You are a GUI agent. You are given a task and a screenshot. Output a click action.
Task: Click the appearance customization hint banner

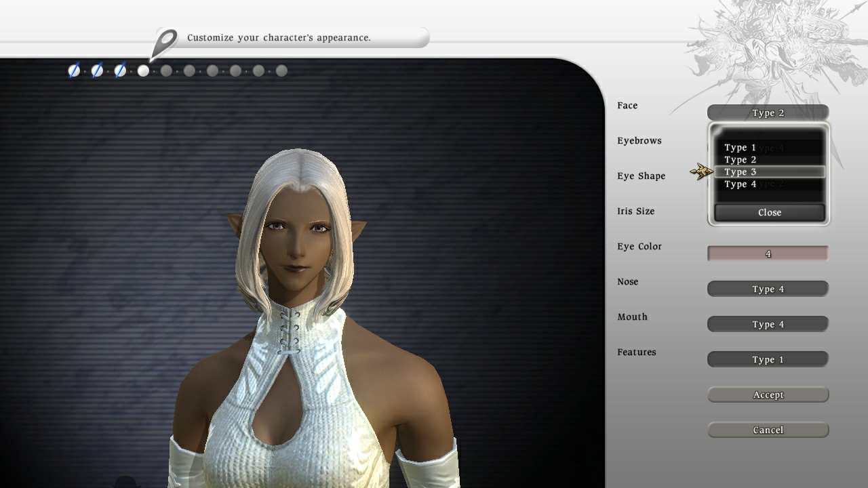click(292, 38)
